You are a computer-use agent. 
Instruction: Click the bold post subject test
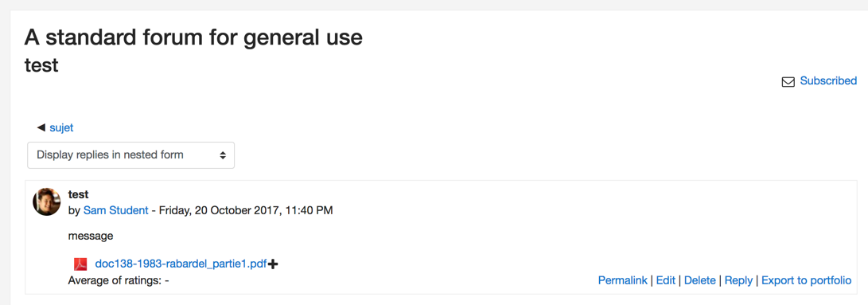(x=79, y=194)
